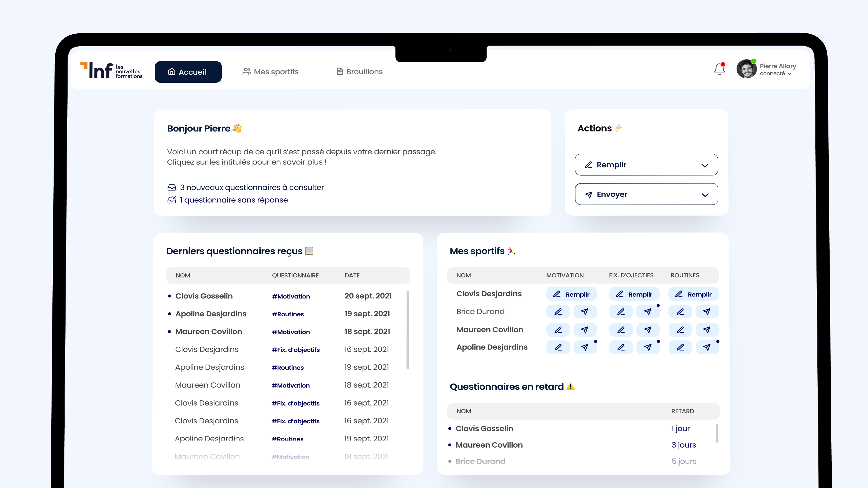Click Remplir under Fix. d'objectifs for Clovis Desjardins
Image resolution: width=868 pixels, height=488 pixels.
click(634, 294)
